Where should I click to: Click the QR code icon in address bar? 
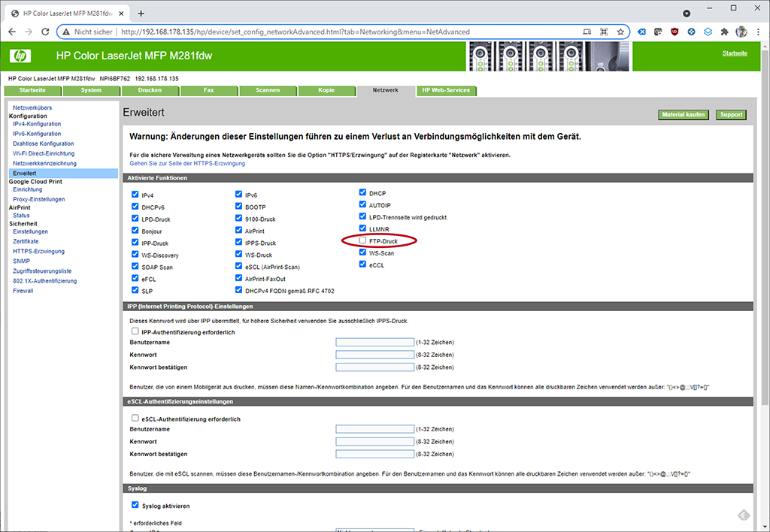click(x=604, y=32)
